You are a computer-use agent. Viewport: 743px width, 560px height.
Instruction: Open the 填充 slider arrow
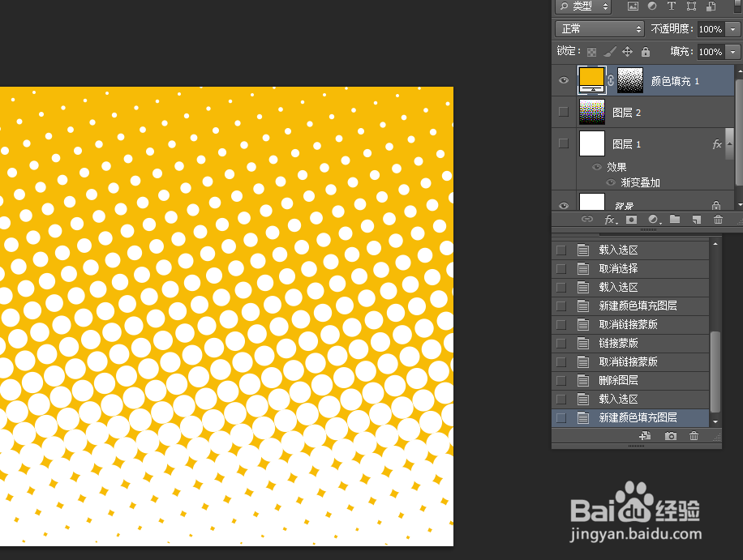pos(733,52)
